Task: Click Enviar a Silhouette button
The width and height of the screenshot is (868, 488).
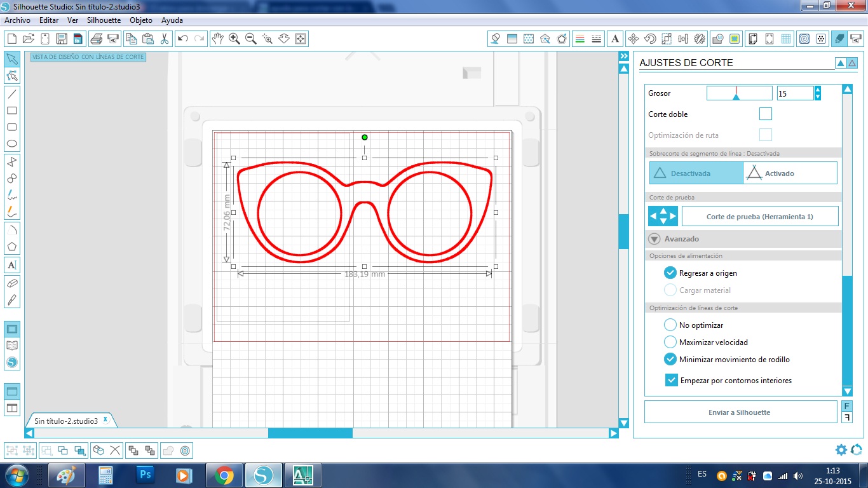Action: (740, 412)
